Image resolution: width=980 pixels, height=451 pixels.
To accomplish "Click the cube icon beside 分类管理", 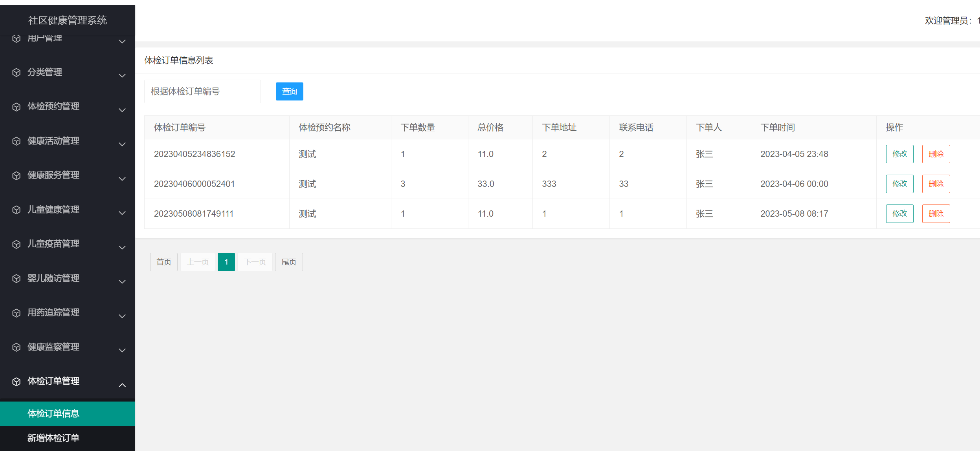I will [x=16, y=73].
